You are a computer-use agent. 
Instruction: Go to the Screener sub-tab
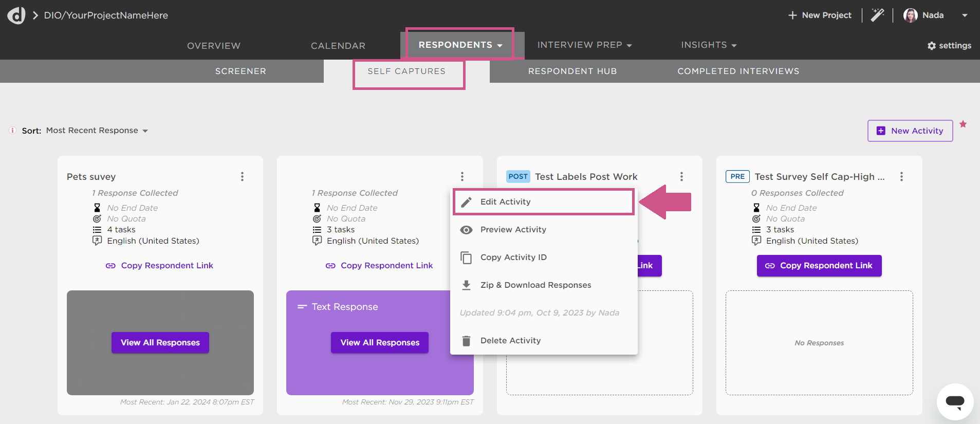(x=241, y=71)
